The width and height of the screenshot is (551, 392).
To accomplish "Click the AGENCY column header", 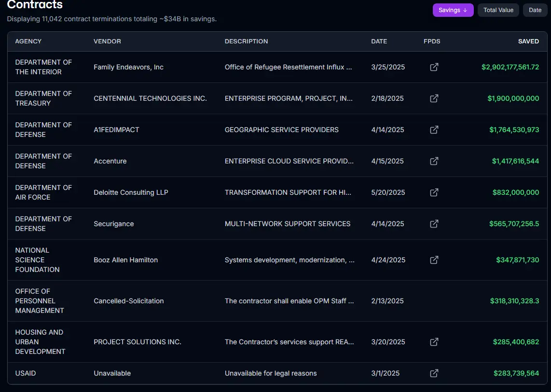I will click(28, 41).
